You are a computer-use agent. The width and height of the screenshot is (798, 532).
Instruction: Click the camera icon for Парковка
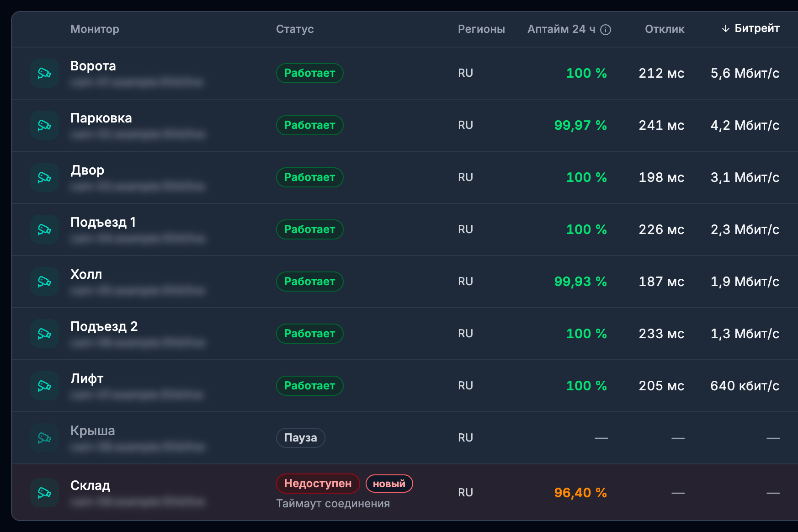(45, 125)
